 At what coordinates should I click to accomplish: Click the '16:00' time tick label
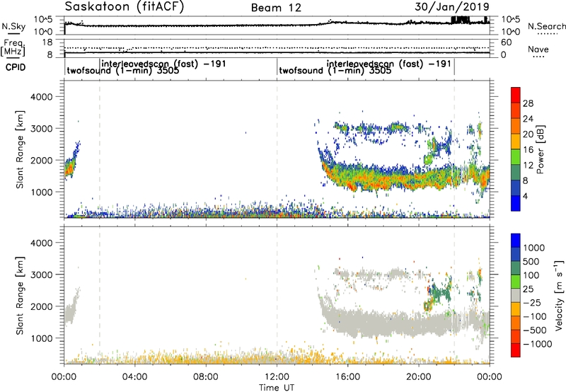tap(347, 377)
